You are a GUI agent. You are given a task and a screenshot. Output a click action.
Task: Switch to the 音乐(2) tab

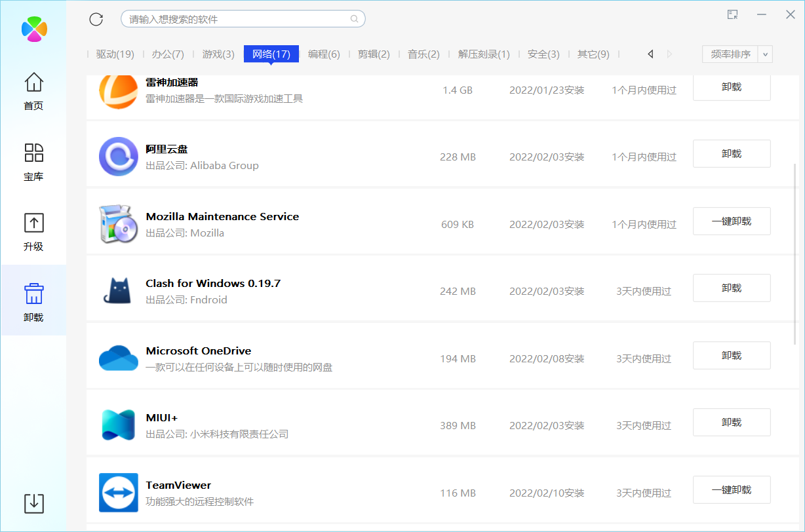[423, 54]
